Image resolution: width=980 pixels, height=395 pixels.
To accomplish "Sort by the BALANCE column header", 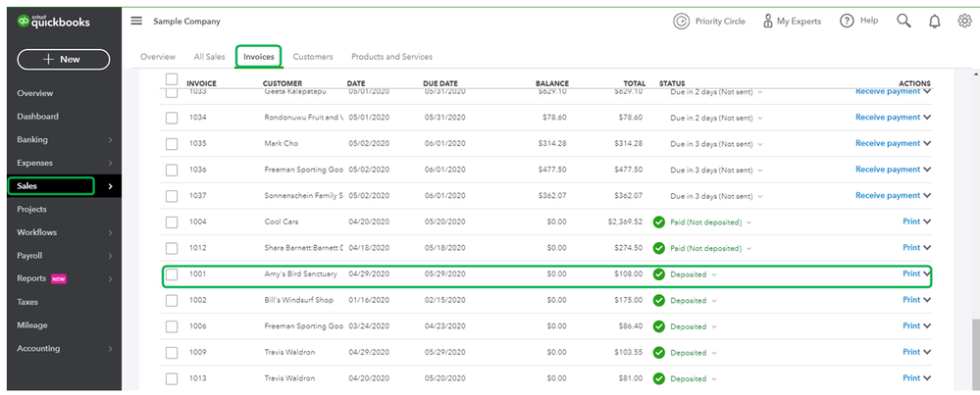I will click(552, 83).
